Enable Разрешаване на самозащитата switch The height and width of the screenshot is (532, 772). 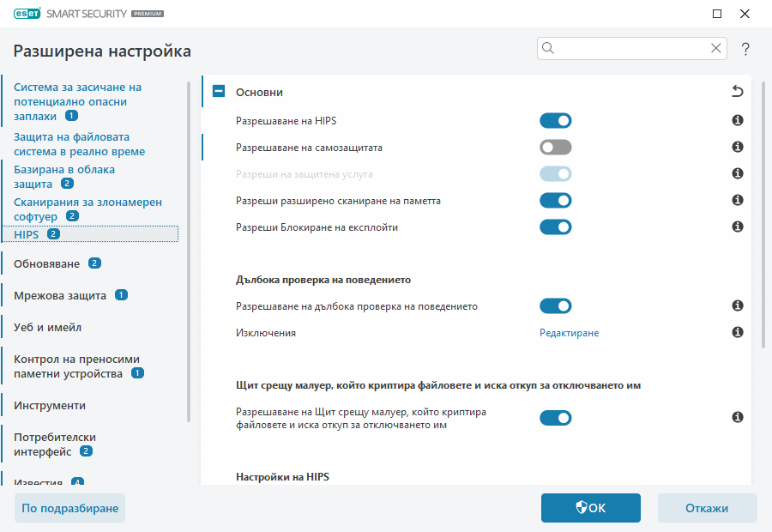(x=555, y=148)
